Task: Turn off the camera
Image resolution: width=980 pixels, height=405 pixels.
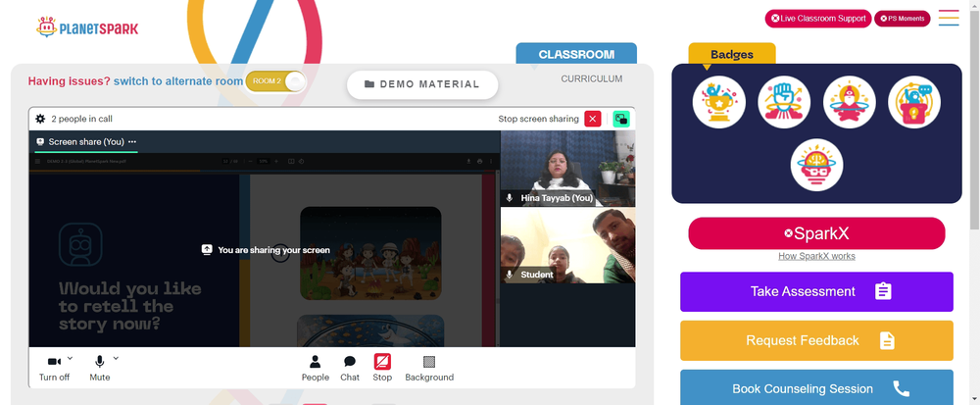Action: tap(54, 368)
